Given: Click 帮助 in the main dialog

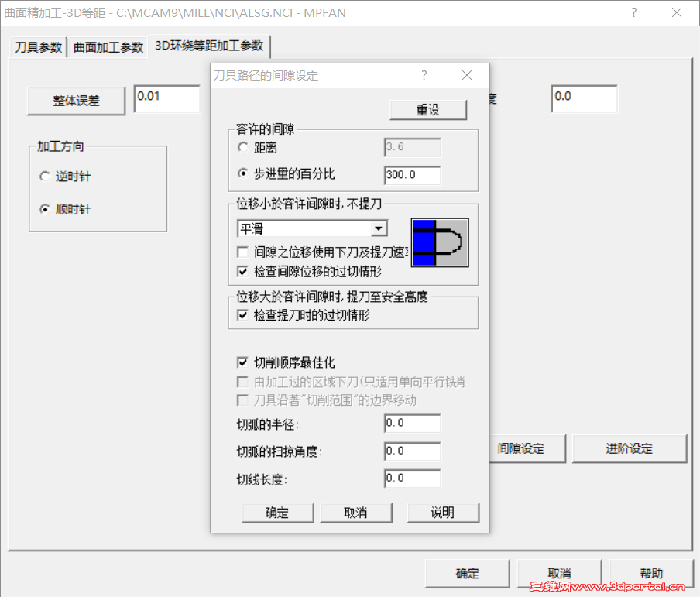Looking at the screenshot, I should pos(651,573).
